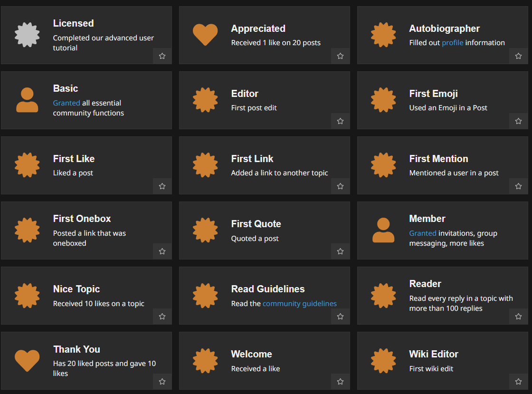532x394 pixels.
Task: Mark First Mention badge as favorite
Action: point(518,186)
